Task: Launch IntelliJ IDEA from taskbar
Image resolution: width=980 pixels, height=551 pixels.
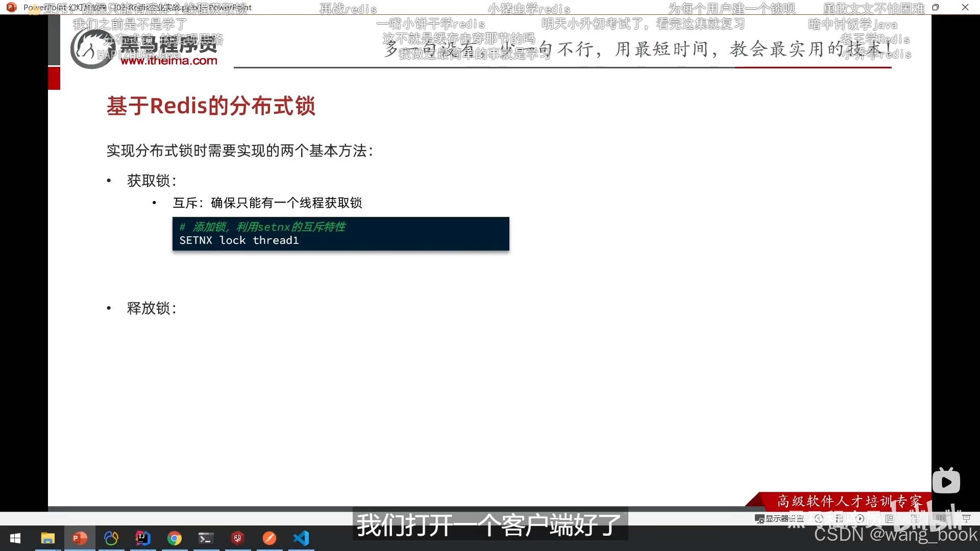Action: coord(143,538)
